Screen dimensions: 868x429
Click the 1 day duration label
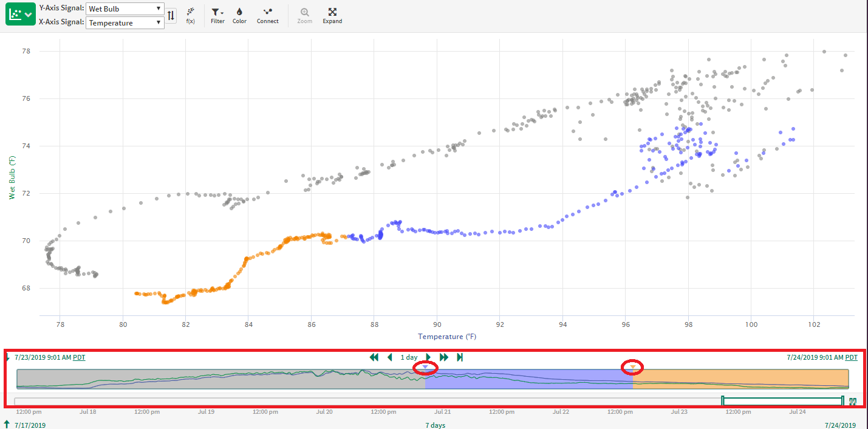[x=409, y=357]
